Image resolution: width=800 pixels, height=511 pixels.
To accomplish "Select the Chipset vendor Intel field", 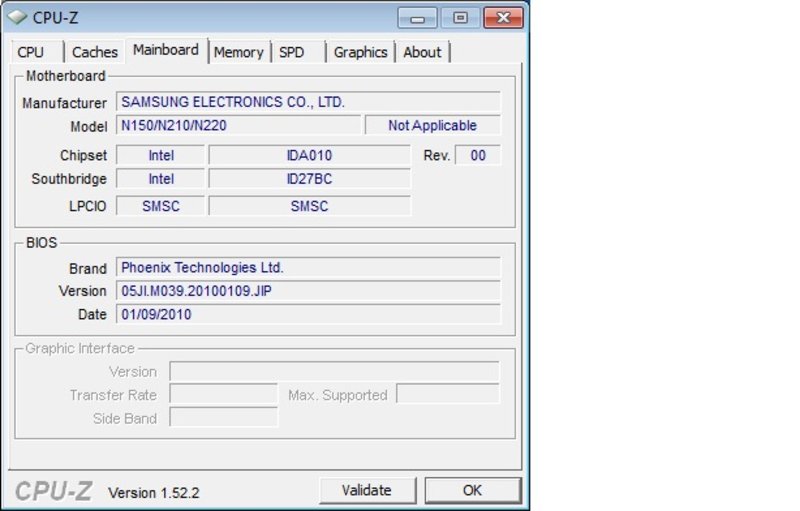I will point(161,156).
